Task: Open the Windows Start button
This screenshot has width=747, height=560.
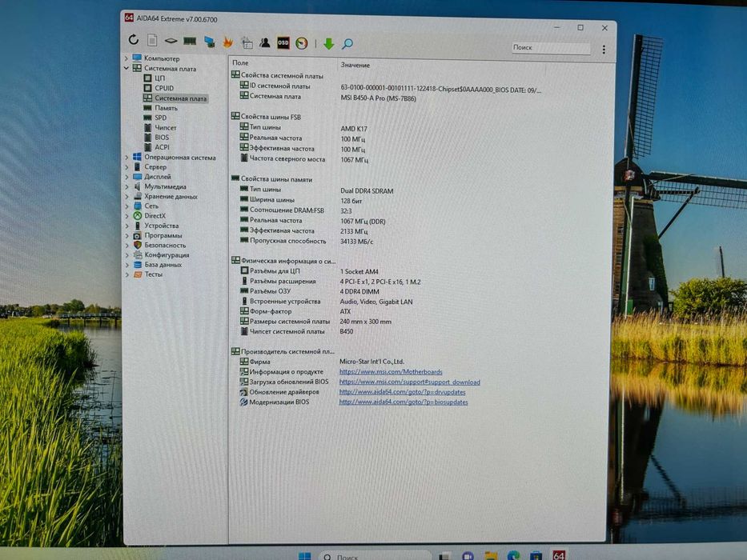Action: (x=304, y=556)
